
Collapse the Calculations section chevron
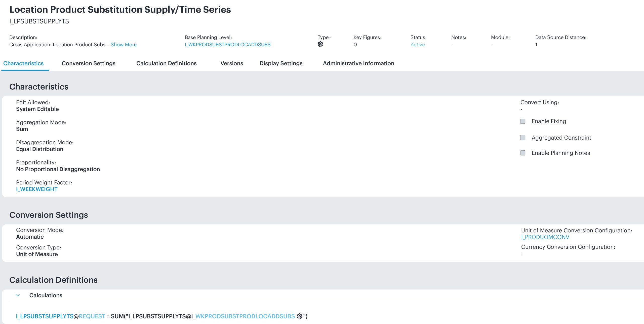tap(18, 295)
